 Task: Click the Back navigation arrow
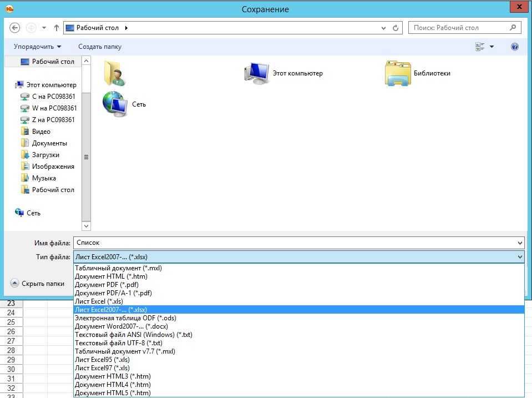pos(15,28)
